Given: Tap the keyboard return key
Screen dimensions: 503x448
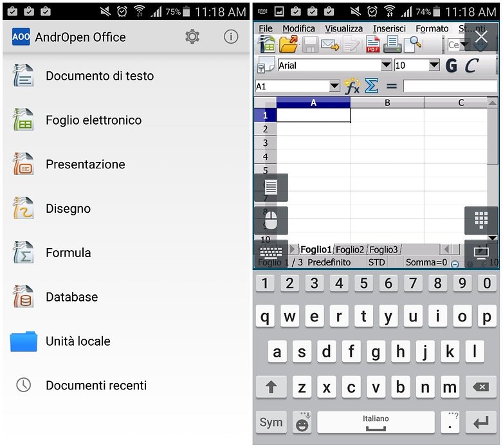Looking at the screenshot, I should point(481,422).
